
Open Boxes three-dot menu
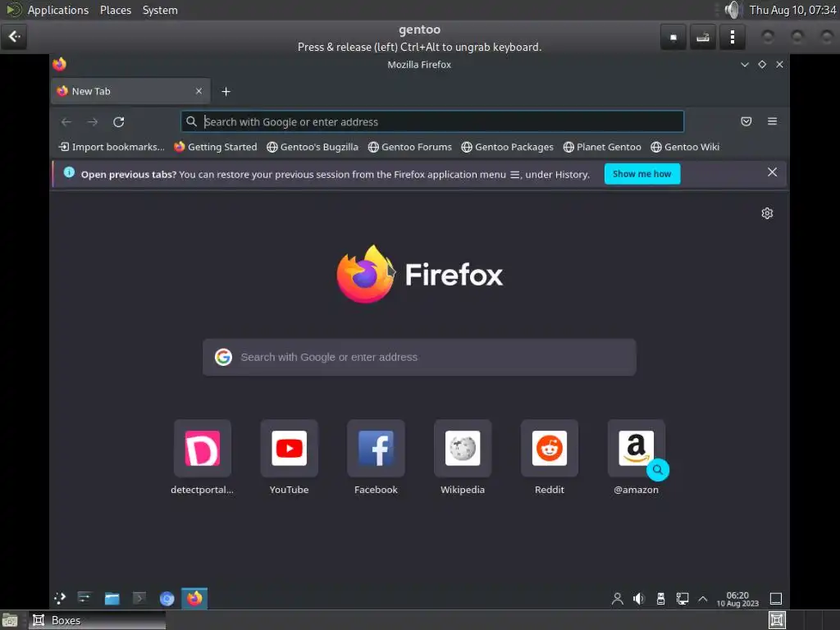(x=733, y=37)
